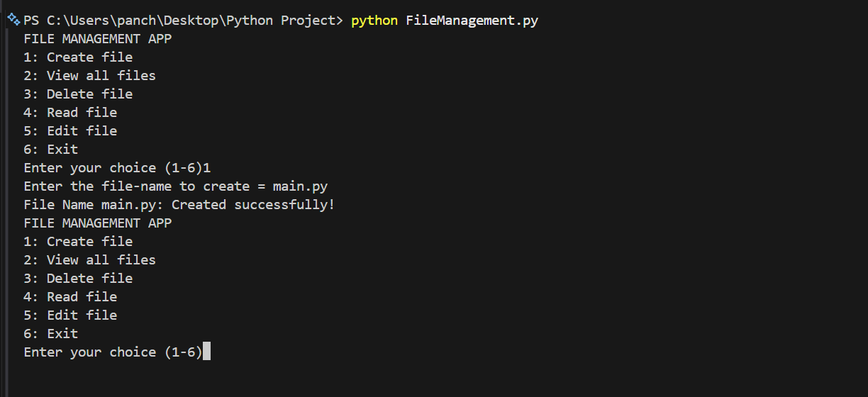Select the first "1: Create file" line
868x397 pixels.
click(78, 57)
